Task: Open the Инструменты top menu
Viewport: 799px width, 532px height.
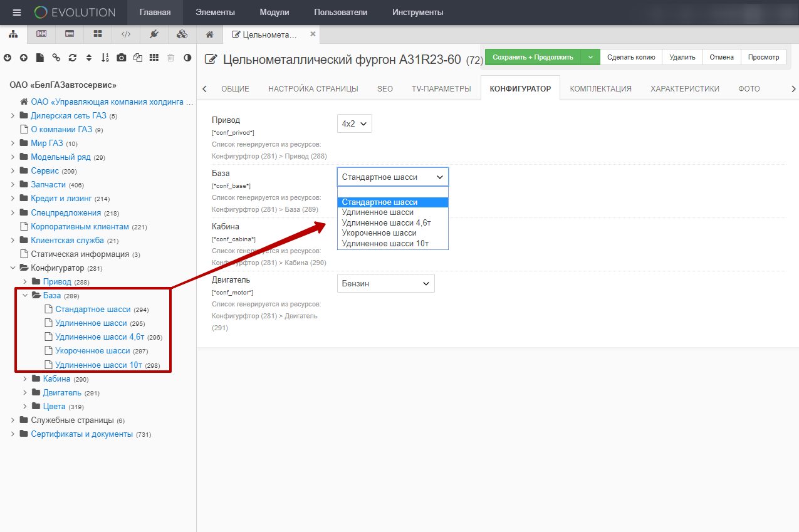Action: click(x=418, y=13)
